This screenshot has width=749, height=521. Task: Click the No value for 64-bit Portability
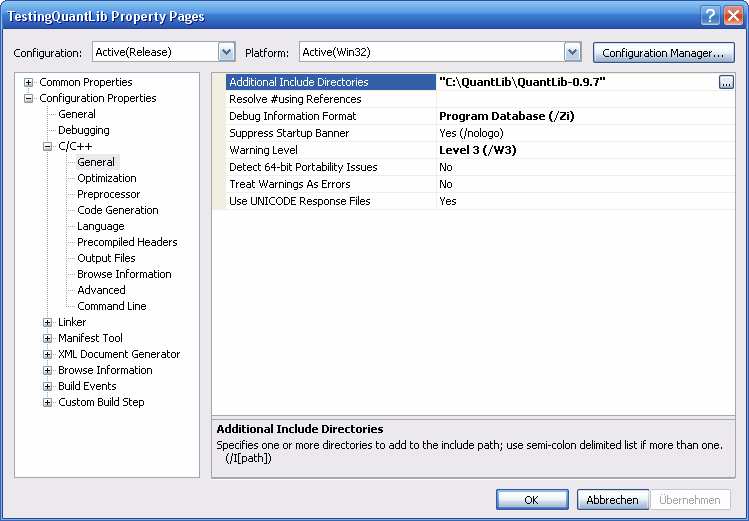(x=586, y=167)
